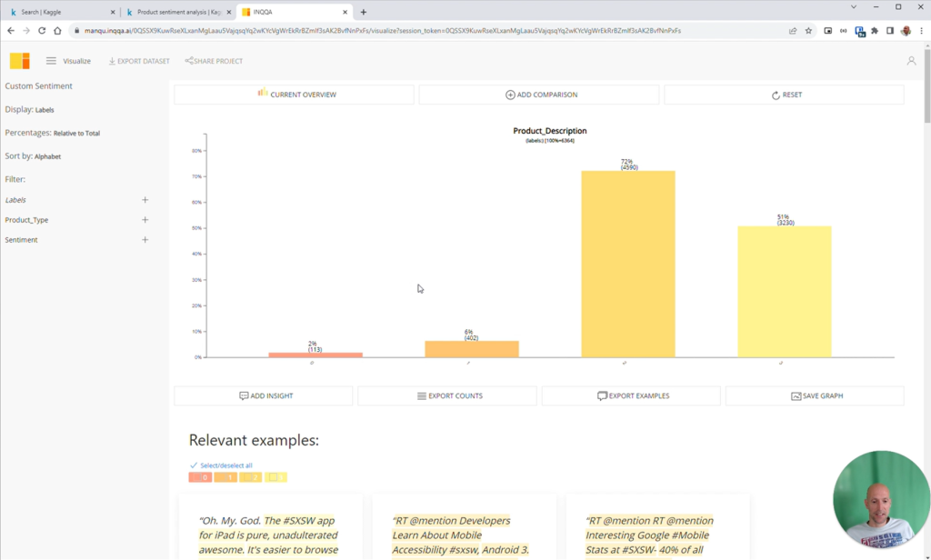The height and width of the screenshot is (560, 931).
Task: Toggle the label 1 example filter chip
Action: pos(225,477)
